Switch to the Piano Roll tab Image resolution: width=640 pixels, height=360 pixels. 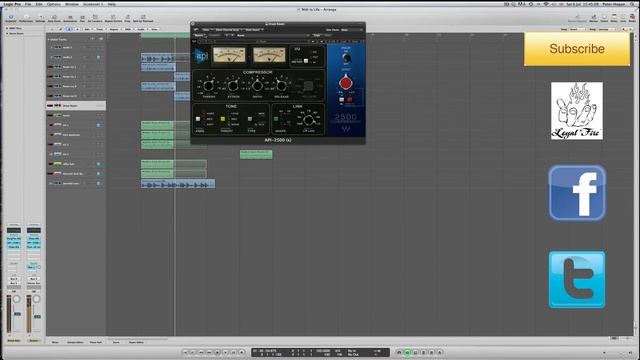[96, 342]
